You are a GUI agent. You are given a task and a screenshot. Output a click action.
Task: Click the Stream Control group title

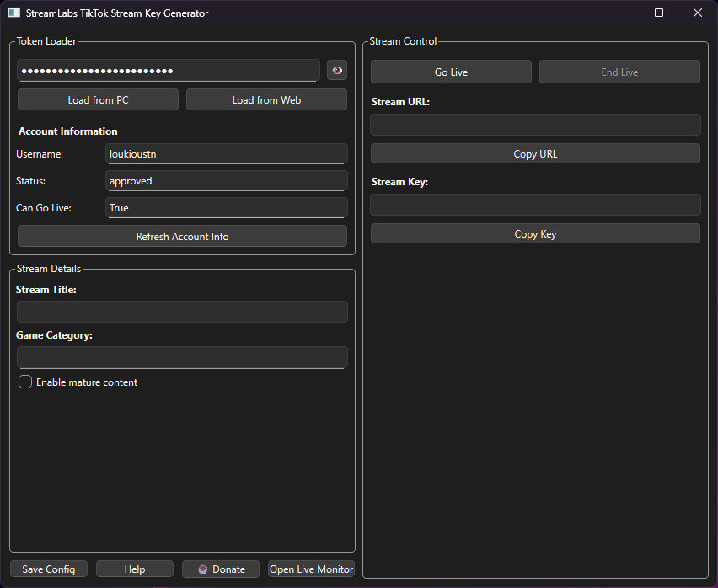[x=403, y=41]
